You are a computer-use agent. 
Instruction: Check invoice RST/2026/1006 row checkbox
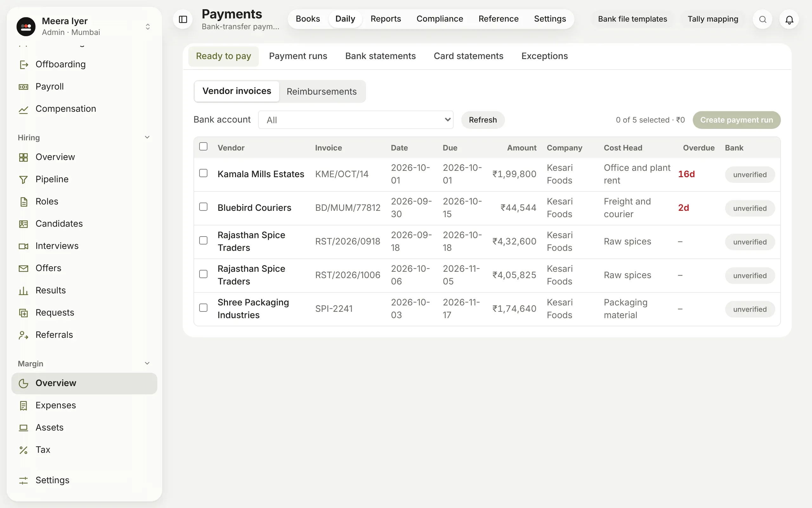point(203,274)
